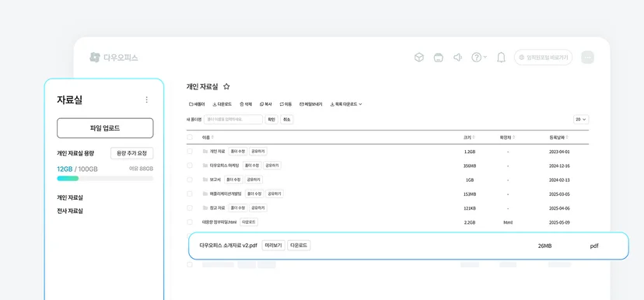Open the file 다우오피스 소개자료 v2.pdf

pos(228,246)
